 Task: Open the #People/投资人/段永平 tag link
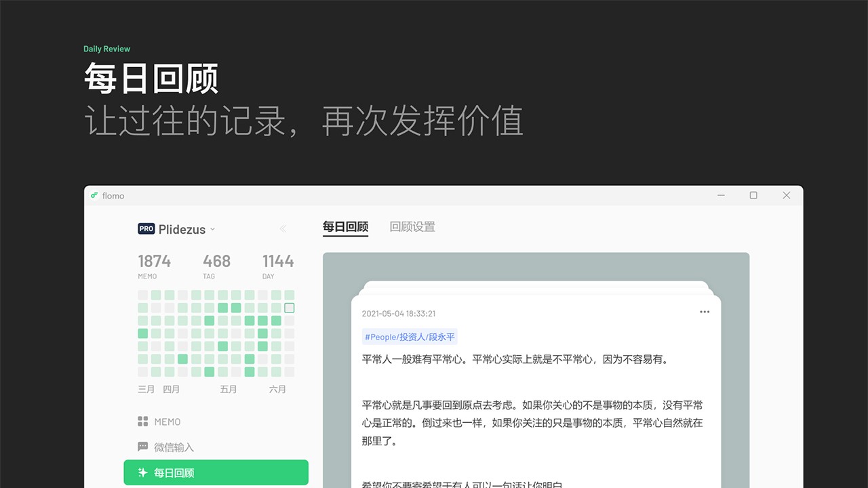tap(410, 336)
